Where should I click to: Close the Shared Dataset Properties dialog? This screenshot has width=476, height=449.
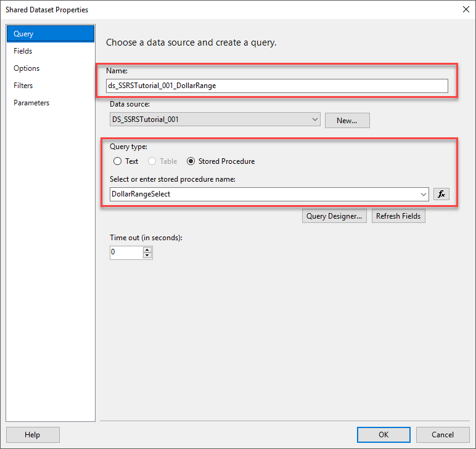pos(466,9)
